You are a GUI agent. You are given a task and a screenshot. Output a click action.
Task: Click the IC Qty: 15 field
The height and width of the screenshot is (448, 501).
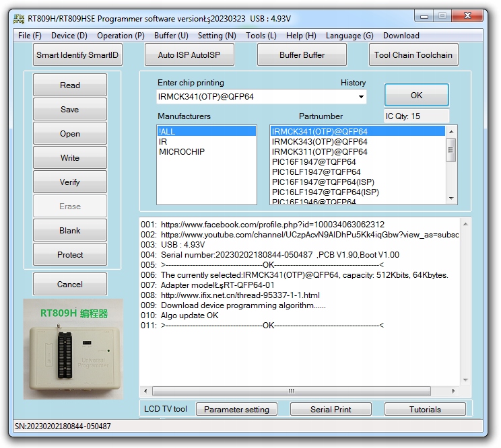[x=417, y=116]
